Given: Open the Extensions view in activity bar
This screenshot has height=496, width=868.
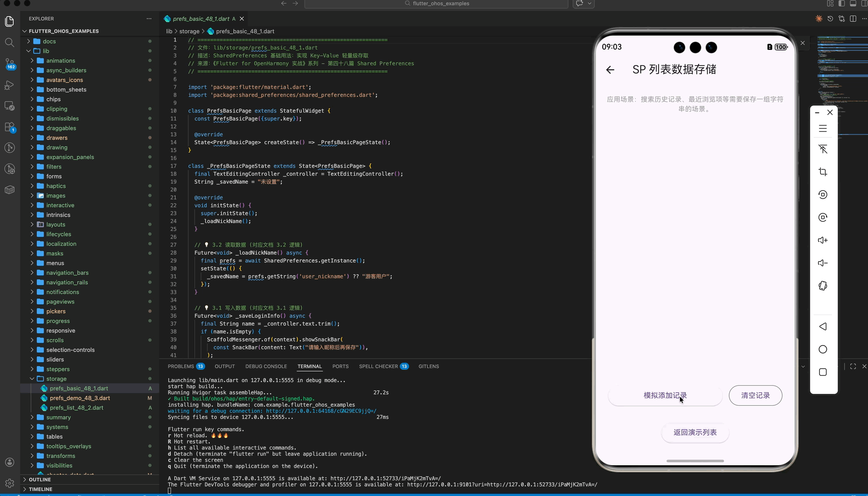Looking at the screenshot, I should pos(9,127).
